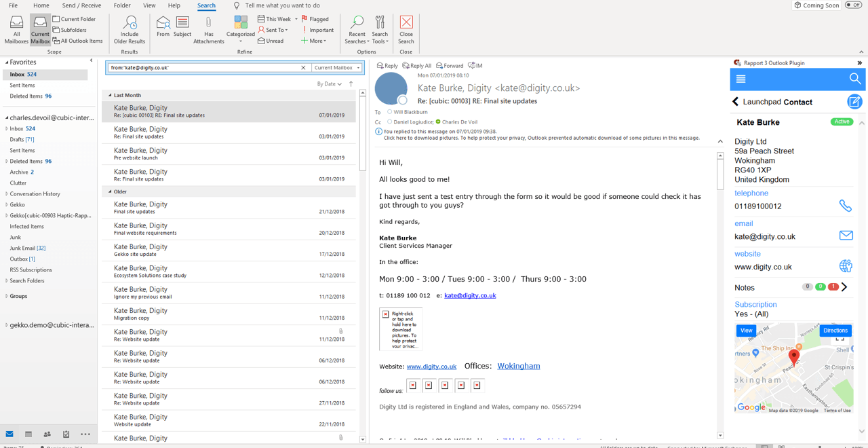Expand the Notes section chevron
The image size is (868, 448).
844,287
